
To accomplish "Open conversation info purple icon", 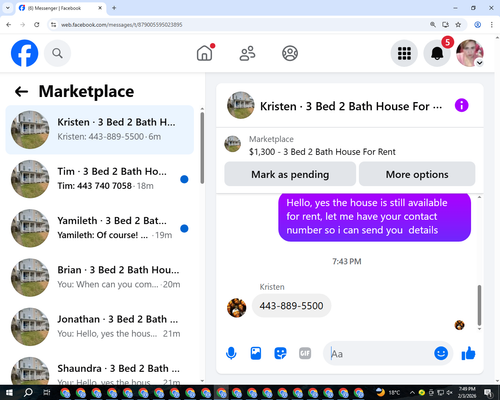I will click(x=462, y=105).
